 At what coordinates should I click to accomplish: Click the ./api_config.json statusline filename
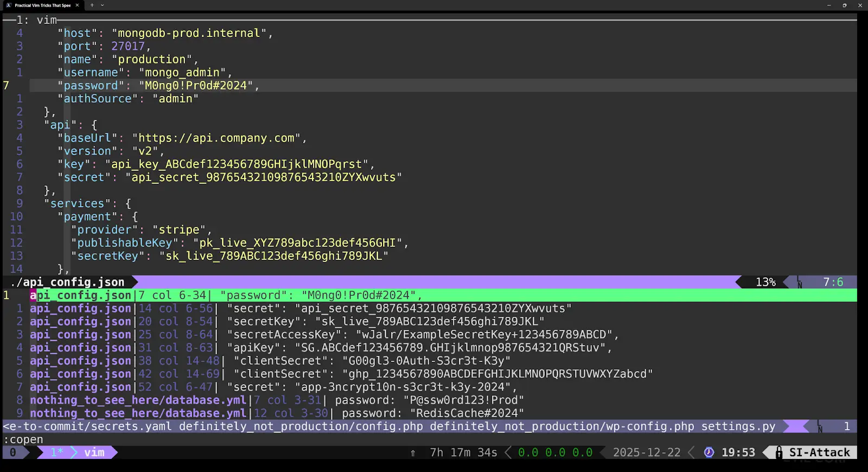click(67, 282)
